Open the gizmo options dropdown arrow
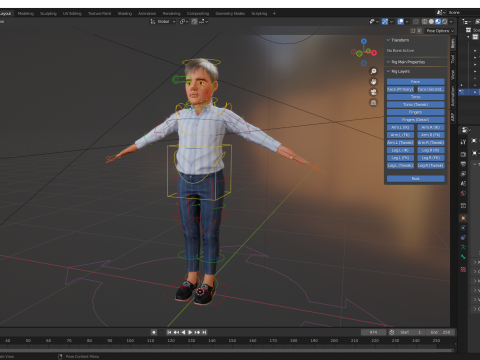Image resolution: width=480 pixels, height=360 pixels. point(391,22)
